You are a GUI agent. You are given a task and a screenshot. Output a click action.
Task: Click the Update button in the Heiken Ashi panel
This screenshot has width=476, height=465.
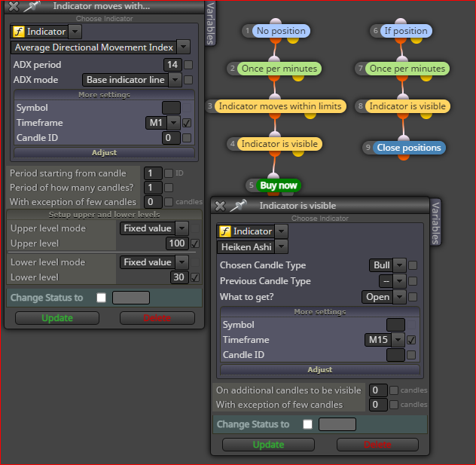click(268, 445)
